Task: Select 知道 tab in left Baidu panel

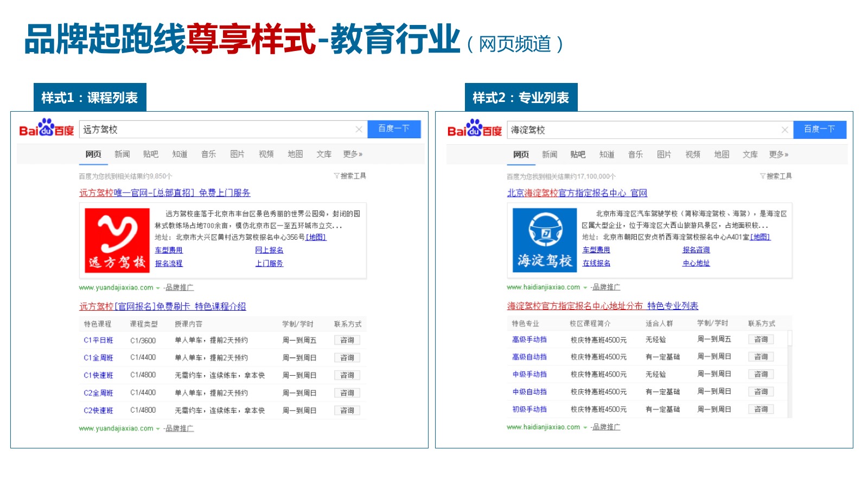Action: click(x=180, y=154)
